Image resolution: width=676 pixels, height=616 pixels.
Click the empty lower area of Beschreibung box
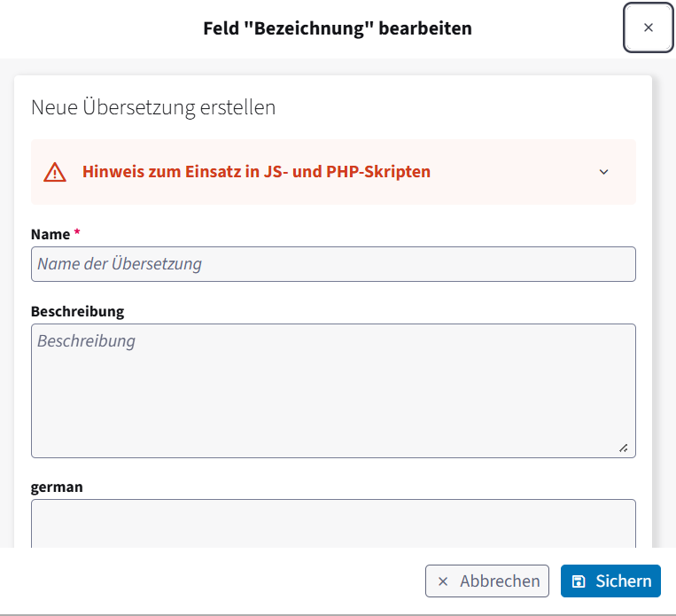[333, 414]
